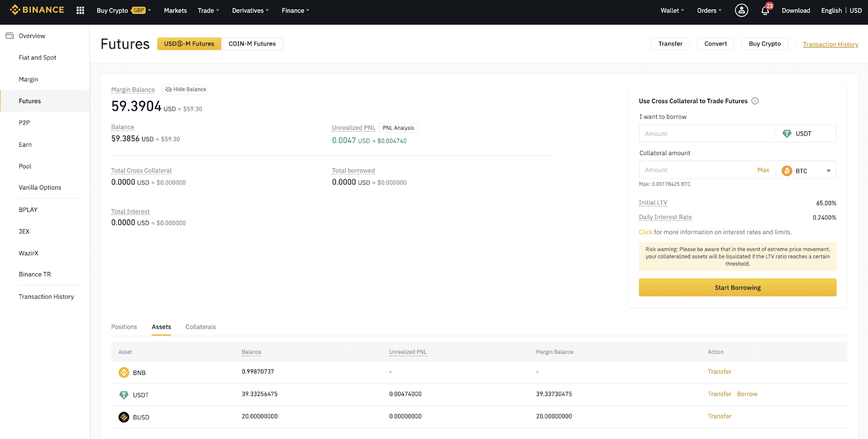Viewport: 868px width, 439px height.
Task: Click the 'Click' link for interest rate info
Action: pyautogui.click(x=646, y=232)
